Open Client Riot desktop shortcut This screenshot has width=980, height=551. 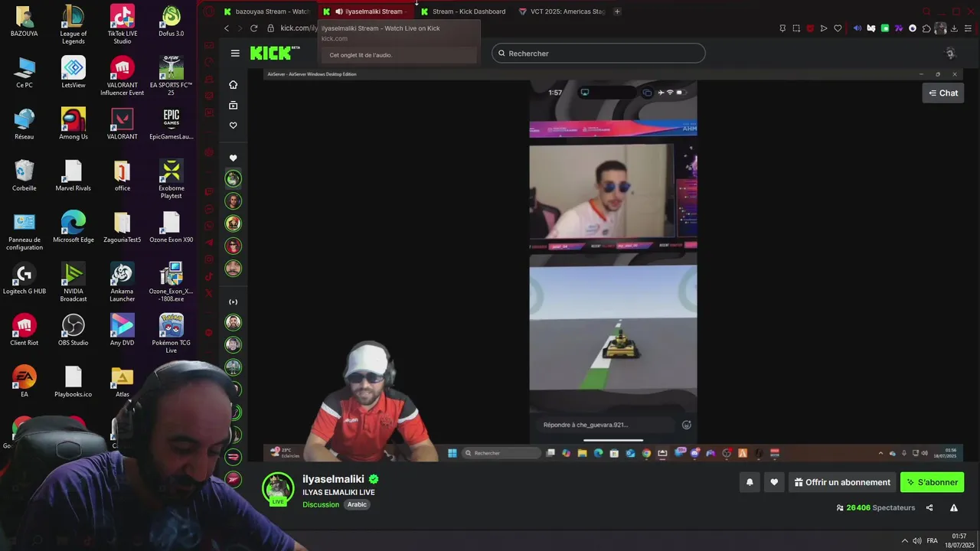click(x=24, y=330)
